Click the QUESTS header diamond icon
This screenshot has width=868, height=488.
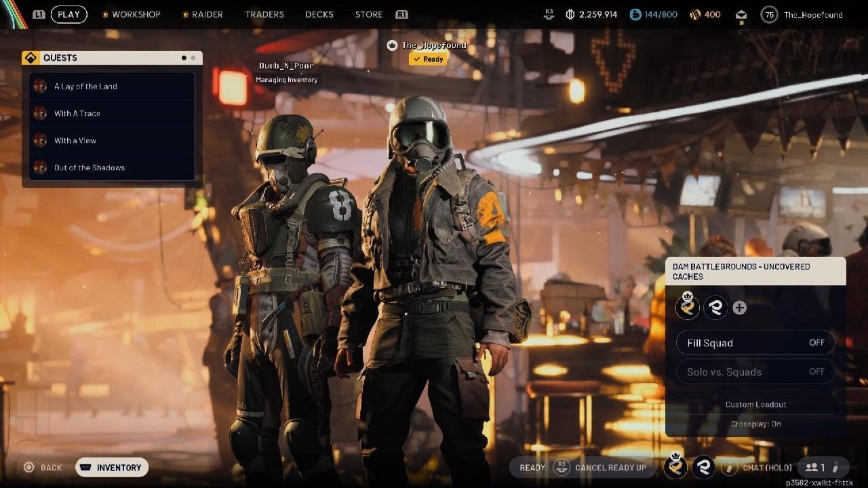[31, 58]
